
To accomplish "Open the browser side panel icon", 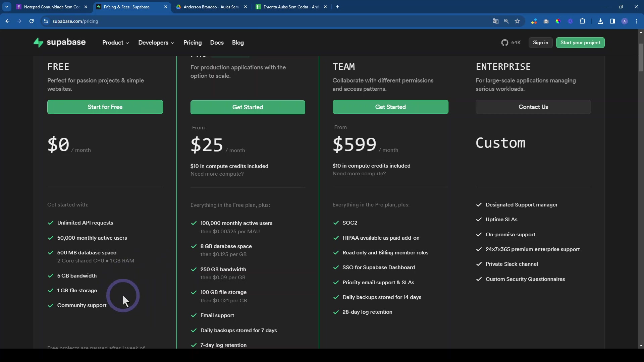I will coord(612,21).
